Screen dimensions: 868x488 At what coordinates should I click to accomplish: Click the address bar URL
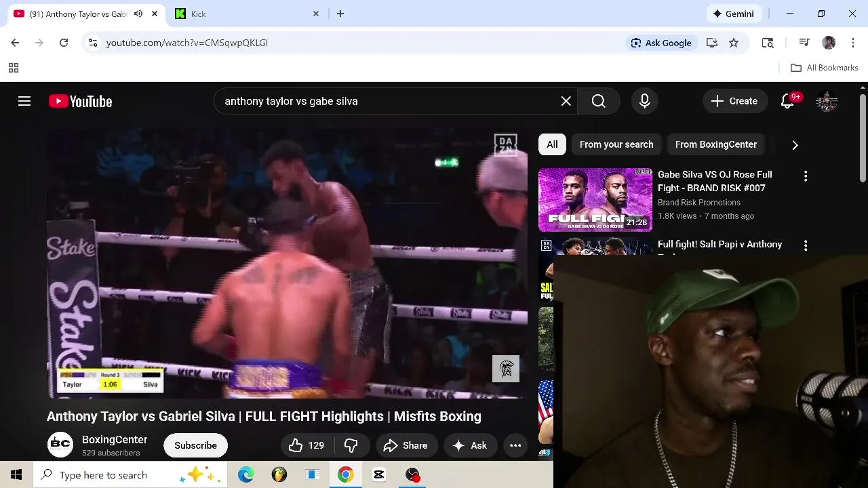186,43
